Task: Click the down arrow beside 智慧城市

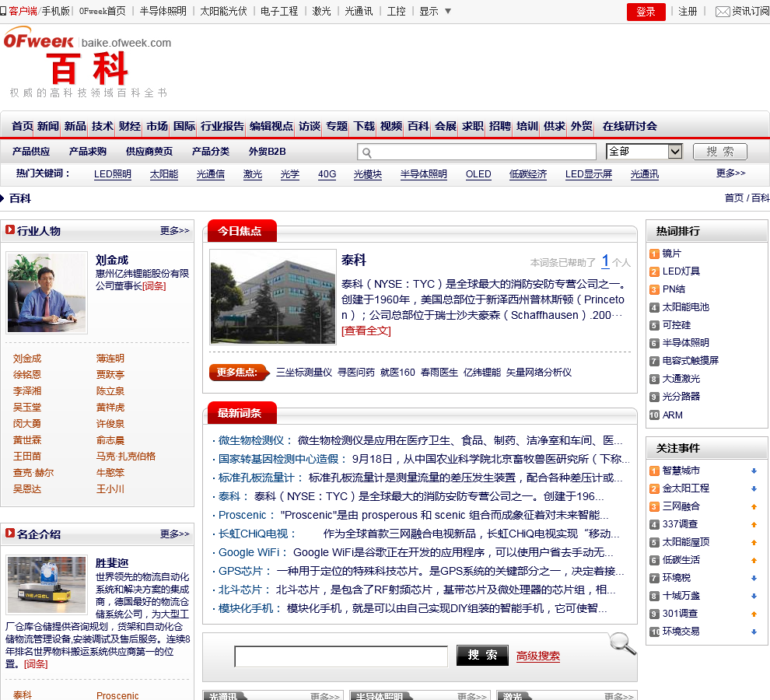Action: (x=754, y=471)
